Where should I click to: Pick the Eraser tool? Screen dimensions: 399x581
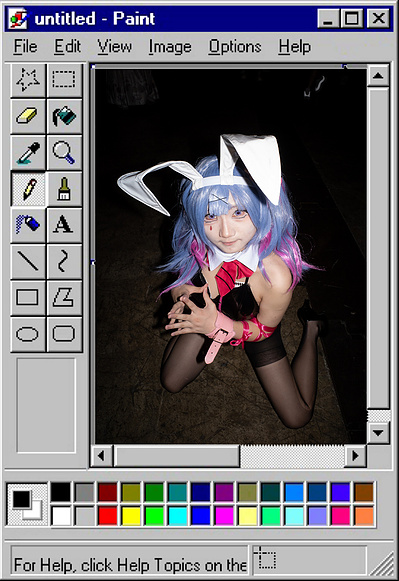[28, 117]
